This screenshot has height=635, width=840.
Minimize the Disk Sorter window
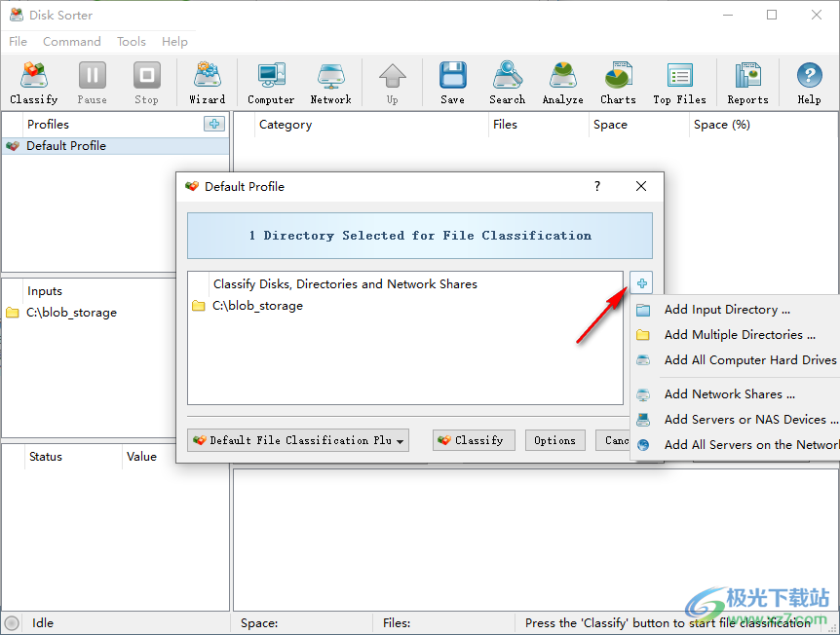point(728,15)
